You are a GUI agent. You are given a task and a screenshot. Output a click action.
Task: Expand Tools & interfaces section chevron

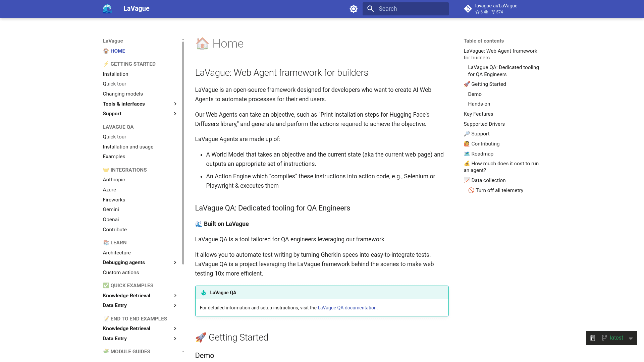click(175, 104)
